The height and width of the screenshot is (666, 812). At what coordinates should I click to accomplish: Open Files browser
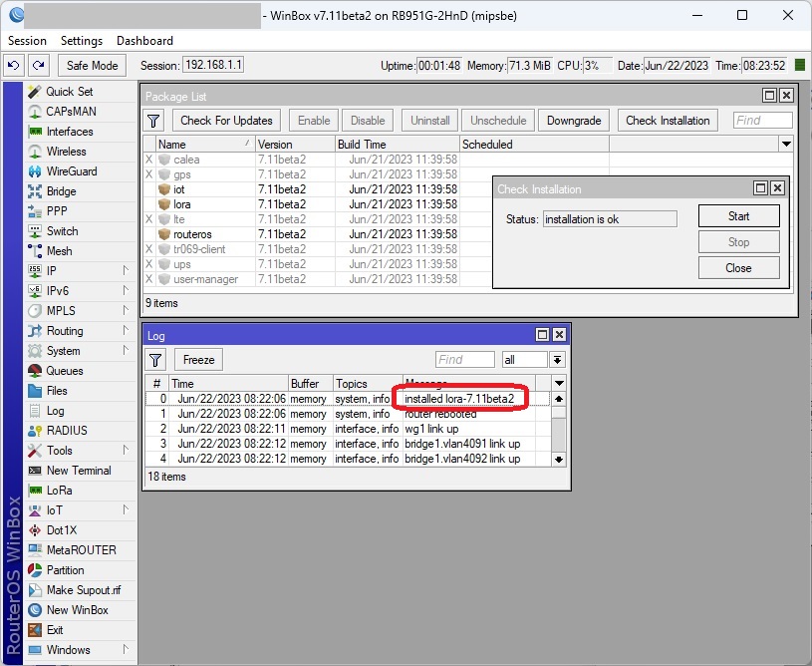point(57,391)
